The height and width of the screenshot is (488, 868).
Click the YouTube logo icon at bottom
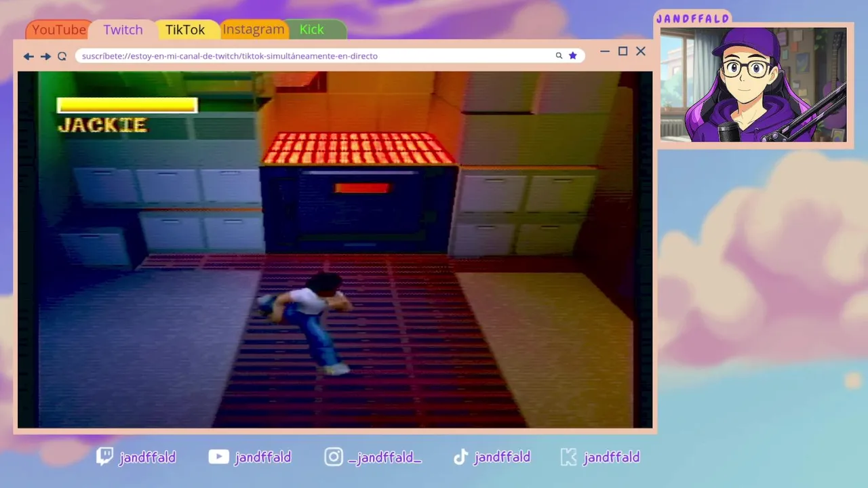click(218, 457)
